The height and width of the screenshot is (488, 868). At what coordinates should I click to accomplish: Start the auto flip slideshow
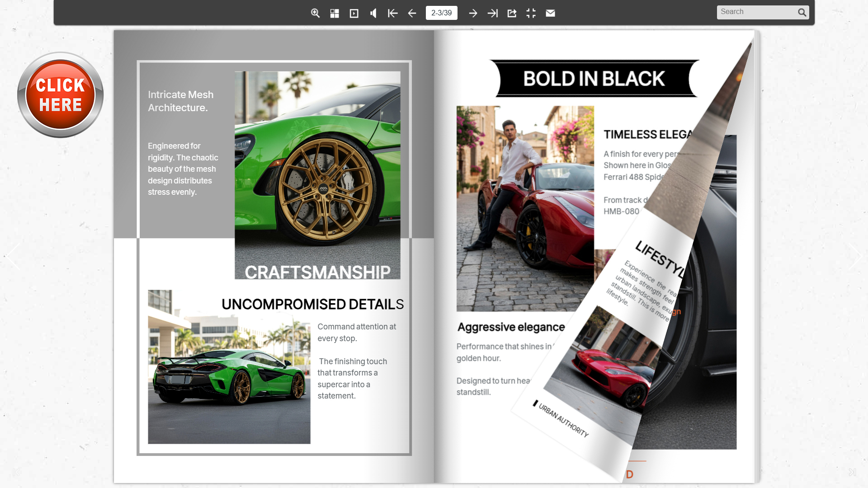[354, 13]
